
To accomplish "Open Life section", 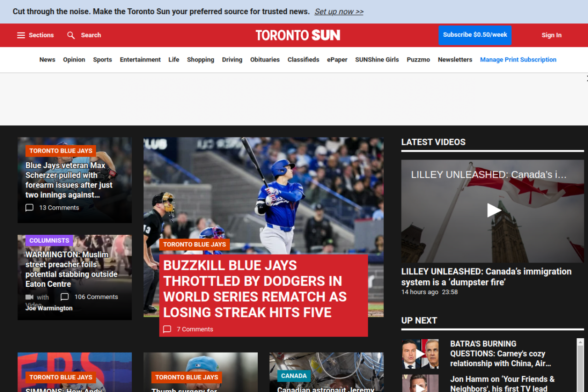I will point(174,60).
